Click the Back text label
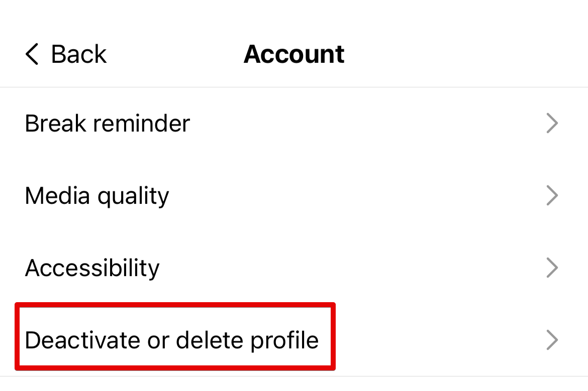 pos(79,54)
